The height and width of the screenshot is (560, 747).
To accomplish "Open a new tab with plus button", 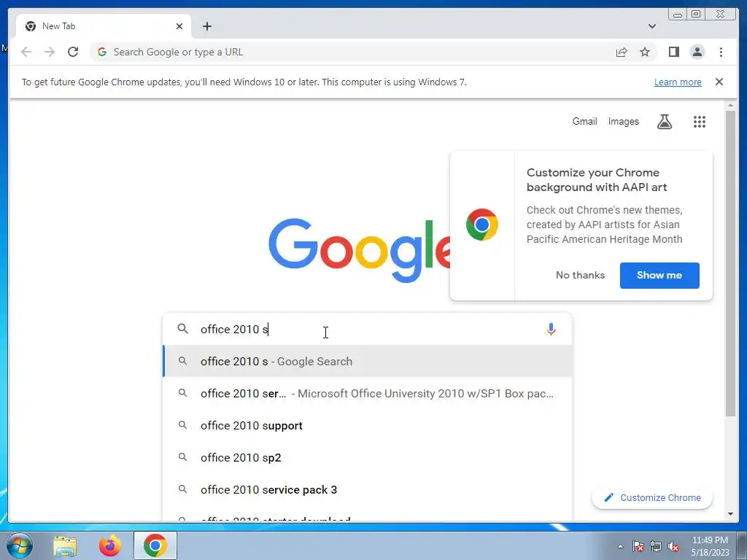I will 206,26.
